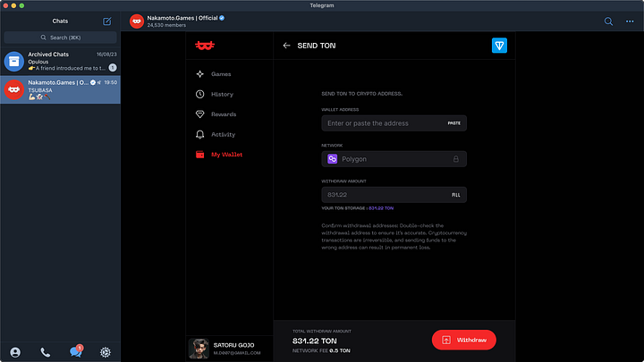644x362 pixels.
Task: Click the muted speaker icon on the Nakamoto.Games chat
Action: 99,82
